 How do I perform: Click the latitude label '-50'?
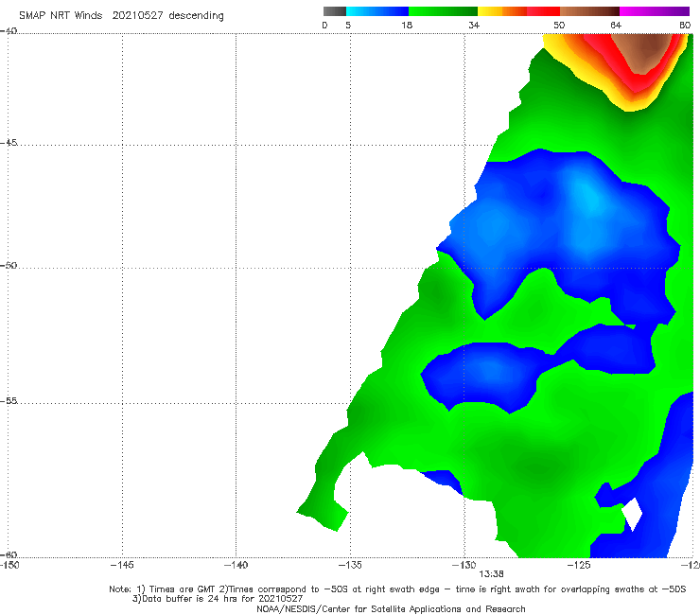coord(9,265)
